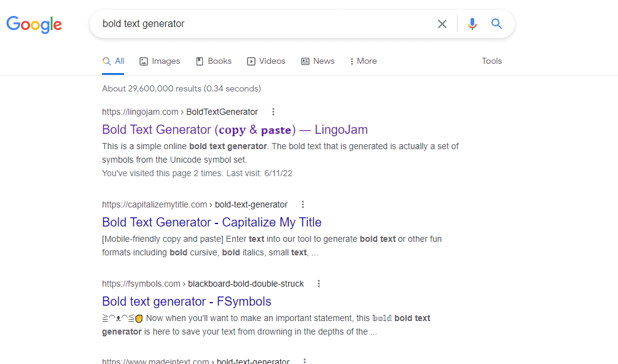
Task: Switch to the Images tab
Action: coord(160,61)
